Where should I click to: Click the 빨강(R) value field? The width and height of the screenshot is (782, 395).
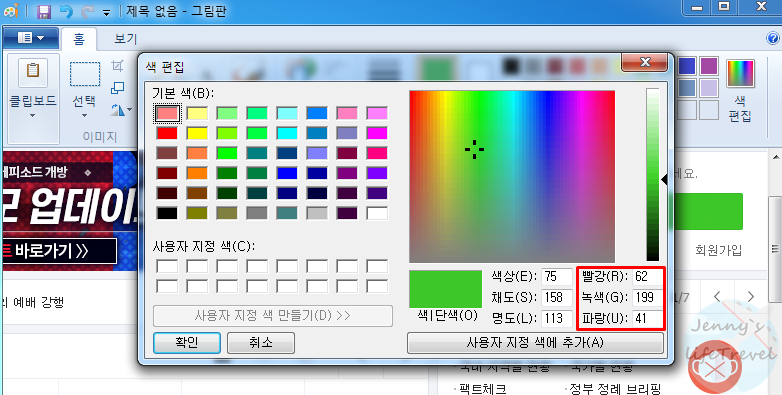point(648,276)
